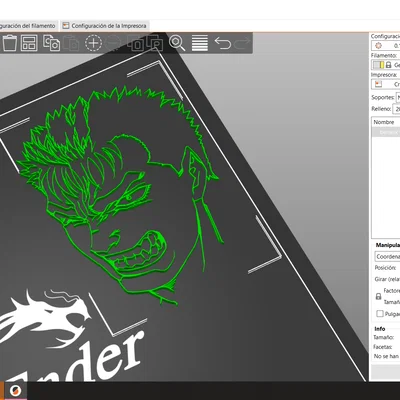Viewport: 400px width, 400px height.
Task: Split model to parts
Action: (155, 43)
